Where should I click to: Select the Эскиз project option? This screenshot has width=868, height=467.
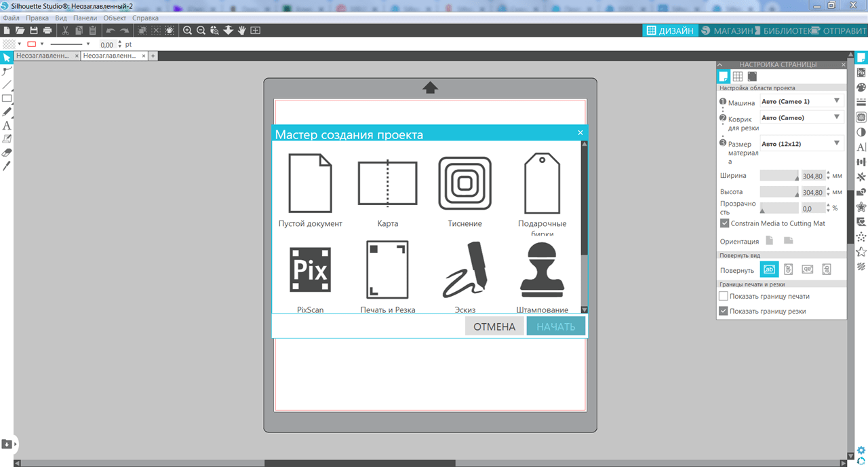(x=465, y=269)
